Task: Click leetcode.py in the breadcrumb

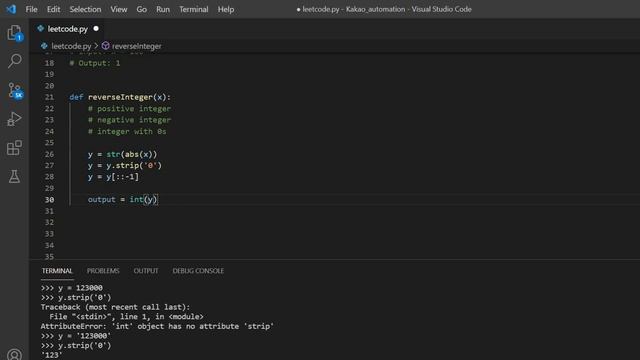Action: (71, 46)
